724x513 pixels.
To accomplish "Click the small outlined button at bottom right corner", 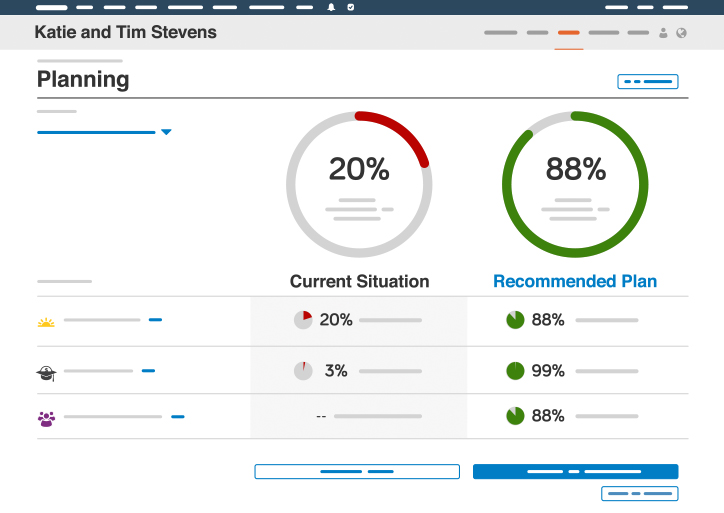I will [x=639, y=494].
